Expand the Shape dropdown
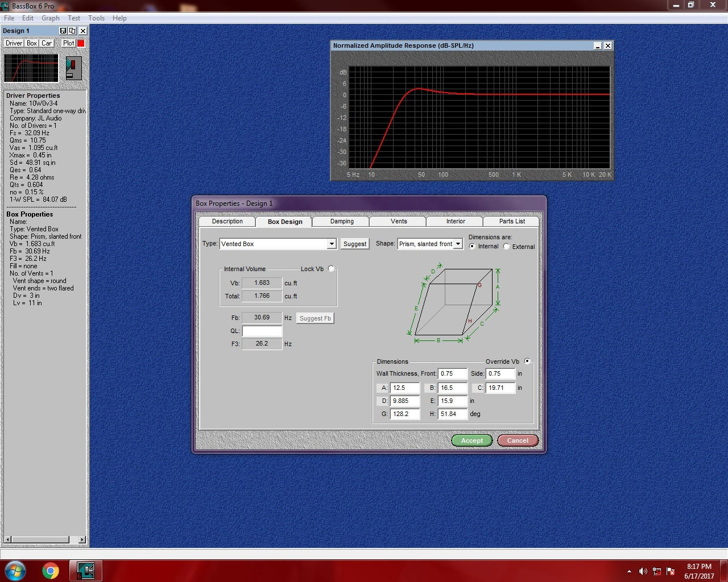 (458, 244)
